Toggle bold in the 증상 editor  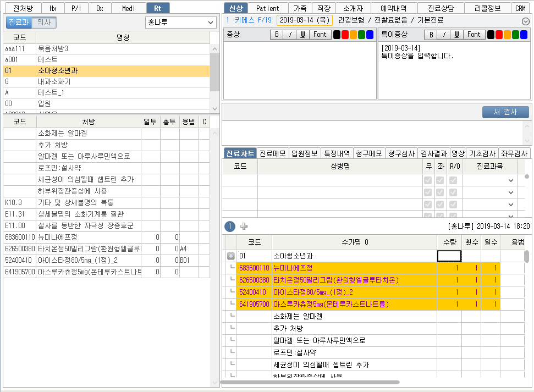click(x=276, y=35)
